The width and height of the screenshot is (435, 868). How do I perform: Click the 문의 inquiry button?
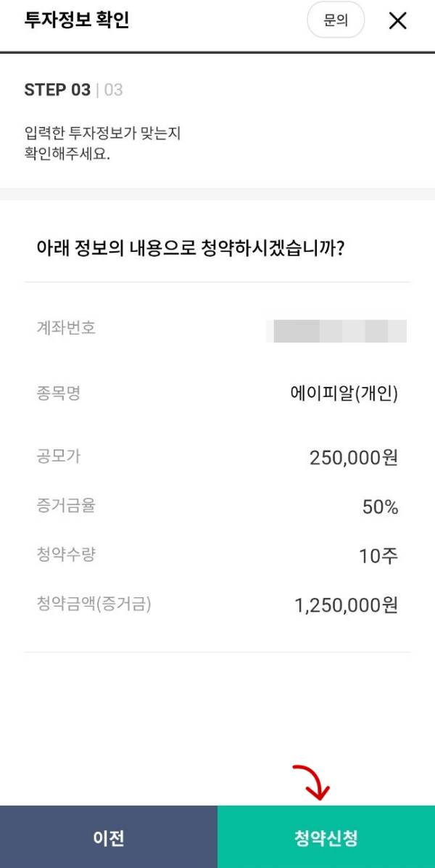tap(336, 21)
